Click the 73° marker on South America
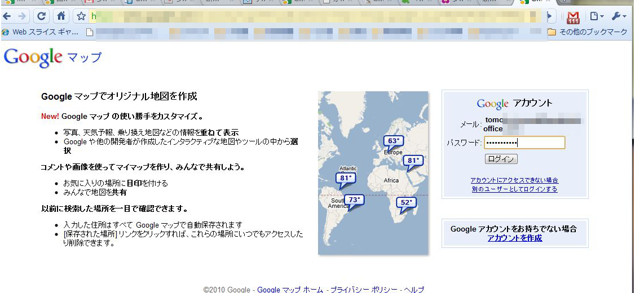The height and width of the screenshot is (293, 644). click(354, 200)
